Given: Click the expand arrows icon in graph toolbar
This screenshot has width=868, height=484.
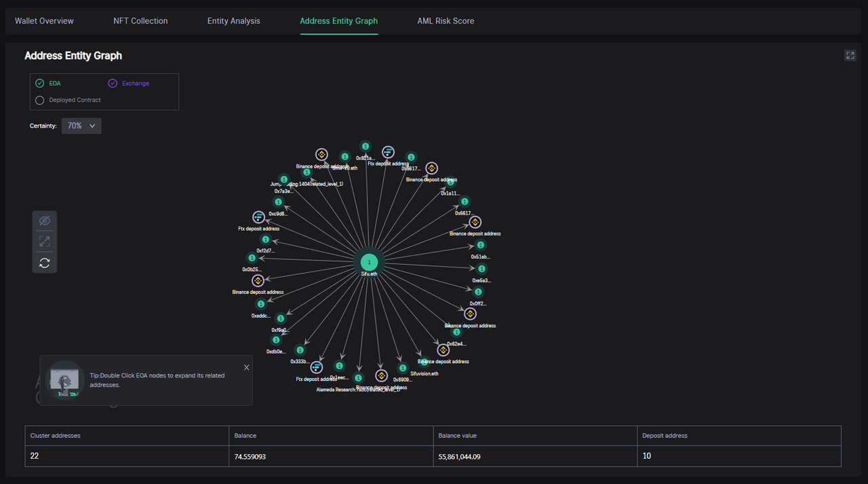Looking at the screenshot, I should coord(45,242).
